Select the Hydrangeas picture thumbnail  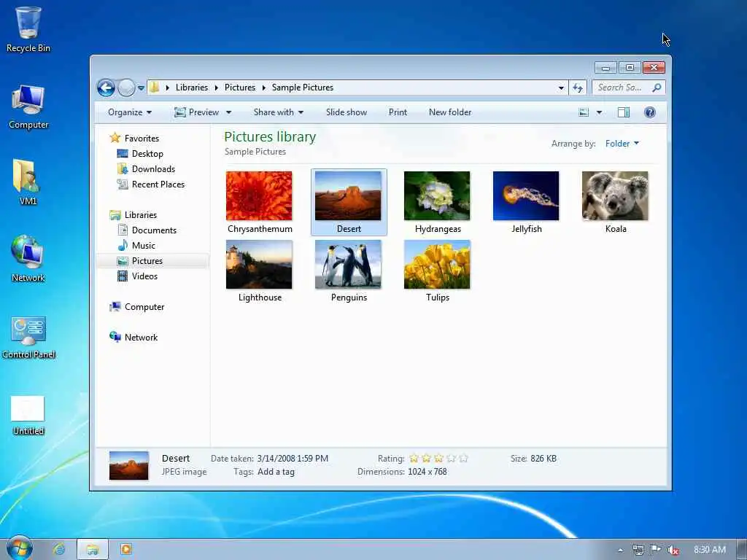[438, 203]
